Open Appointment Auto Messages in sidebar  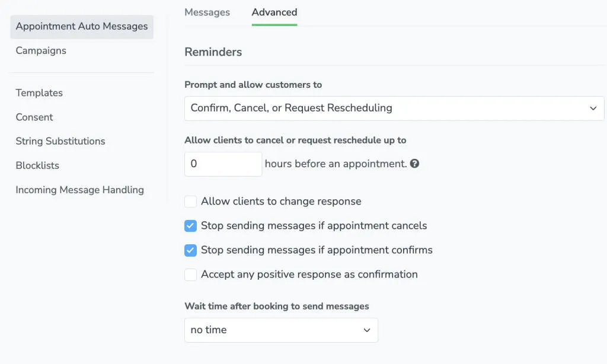[81, 26]
